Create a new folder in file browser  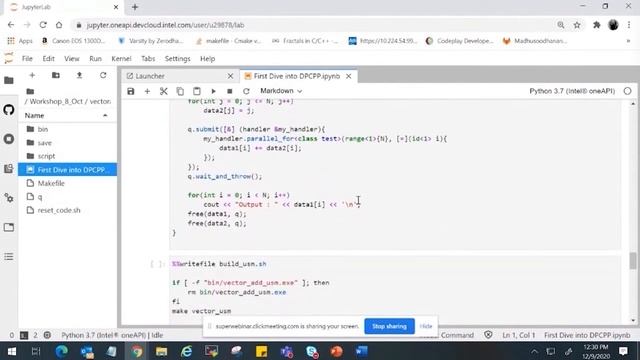tap(56, 76)
